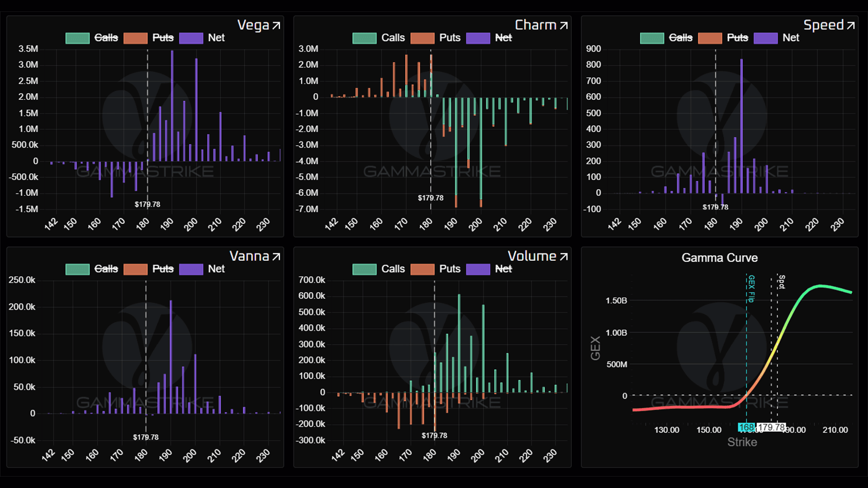Show Puts series in Vega chart legend
868x488 pixels.
click(x=163, y=38)
